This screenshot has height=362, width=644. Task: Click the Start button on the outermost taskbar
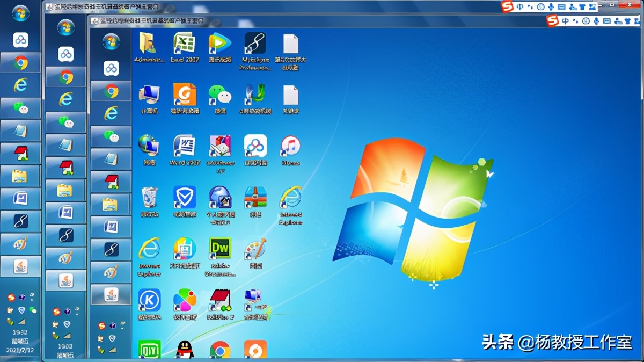click(20, 13)
